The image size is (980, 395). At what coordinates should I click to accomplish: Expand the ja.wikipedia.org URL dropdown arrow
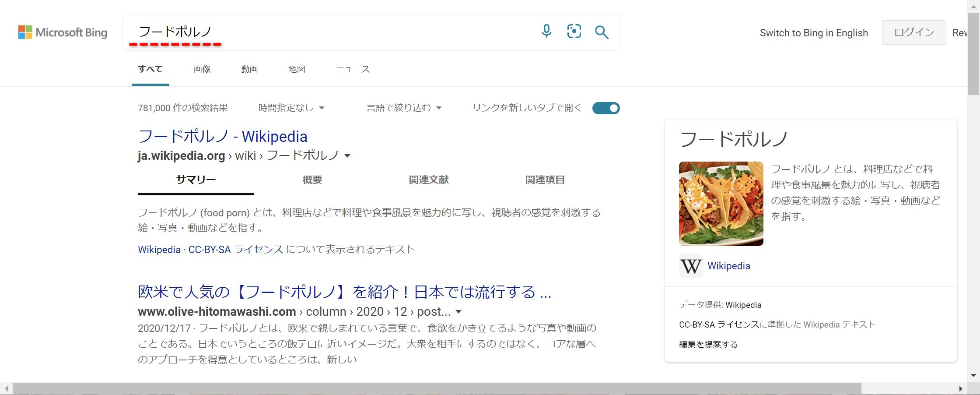[x=347, y=156]
